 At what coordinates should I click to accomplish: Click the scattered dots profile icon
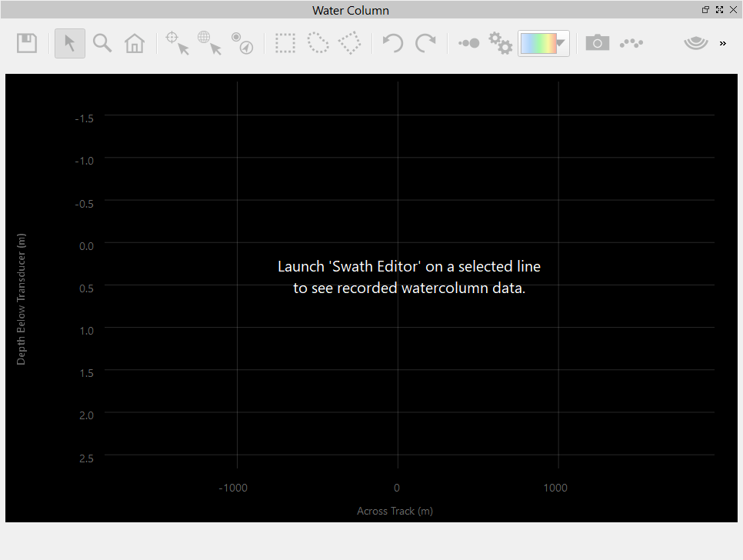631,43
